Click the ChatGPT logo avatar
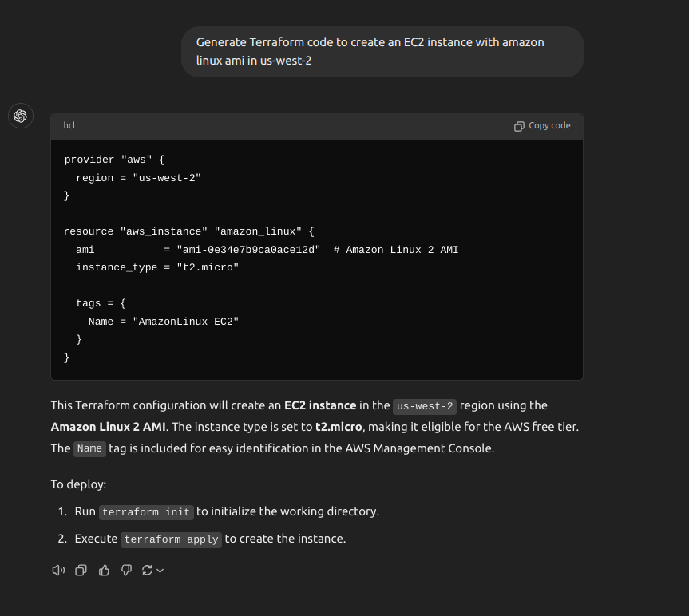 (20, 116)
